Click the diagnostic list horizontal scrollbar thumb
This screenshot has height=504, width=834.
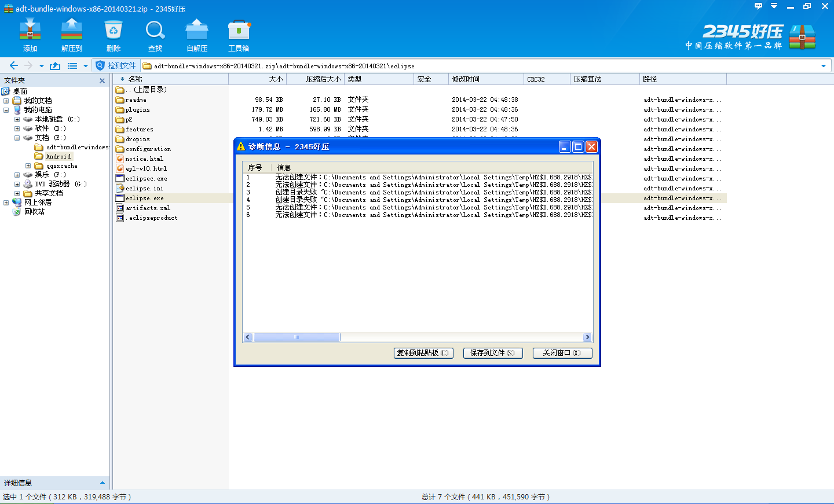point(297,337)
